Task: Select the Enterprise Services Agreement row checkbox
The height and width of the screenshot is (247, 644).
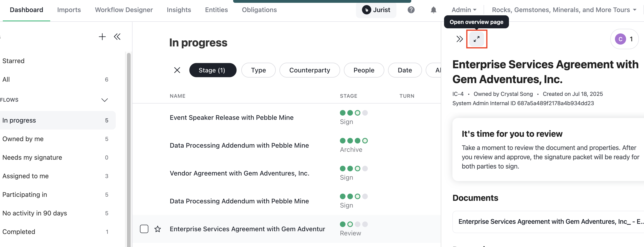Action: pyautogui.click(x=144, y=229)
